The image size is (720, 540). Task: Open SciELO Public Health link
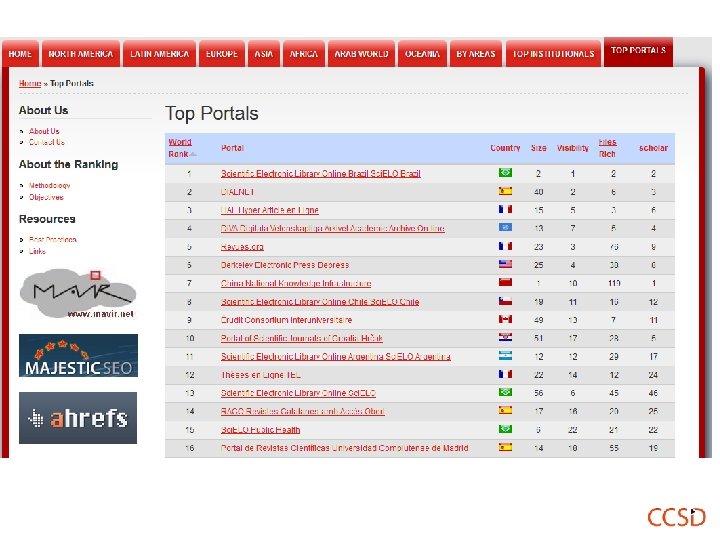pyautogui.click(x=260, y=430)
